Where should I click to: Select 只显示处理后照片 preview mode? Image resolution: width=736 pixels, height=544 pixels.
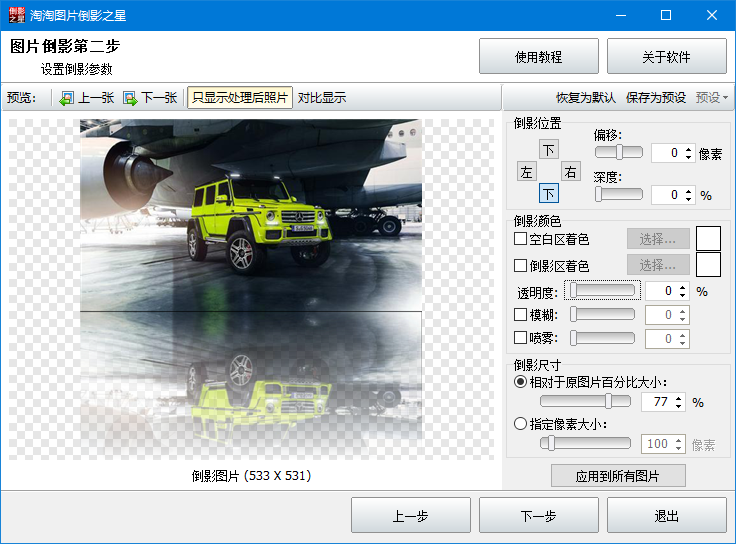[x=240, y=98]
